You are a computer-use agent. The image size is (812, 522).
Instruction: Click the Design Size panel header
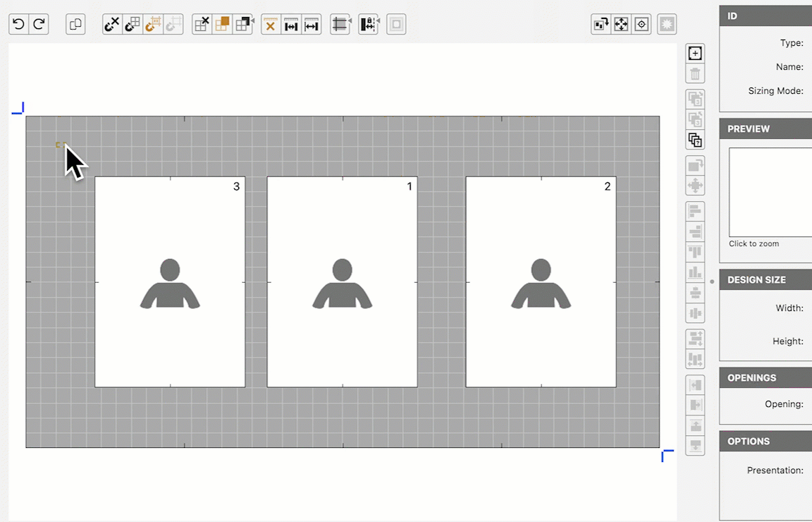[765, 279]
